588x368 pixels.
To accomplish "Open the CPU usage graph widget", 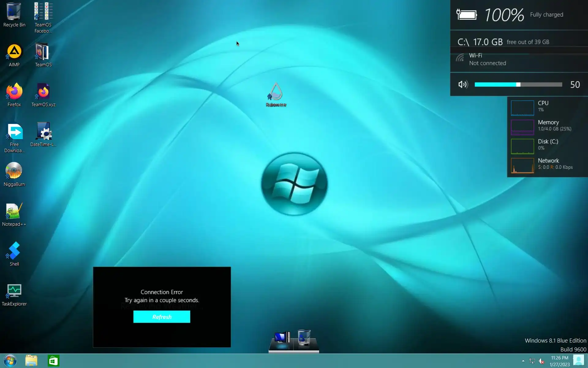I will tap(522, 107).
